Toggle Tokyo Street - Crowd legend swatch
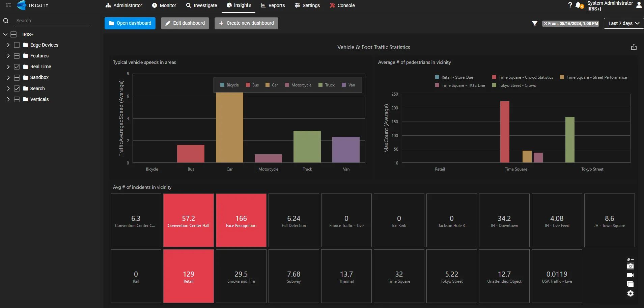Screen dimensions: 644x308 [x=494, y=85]
